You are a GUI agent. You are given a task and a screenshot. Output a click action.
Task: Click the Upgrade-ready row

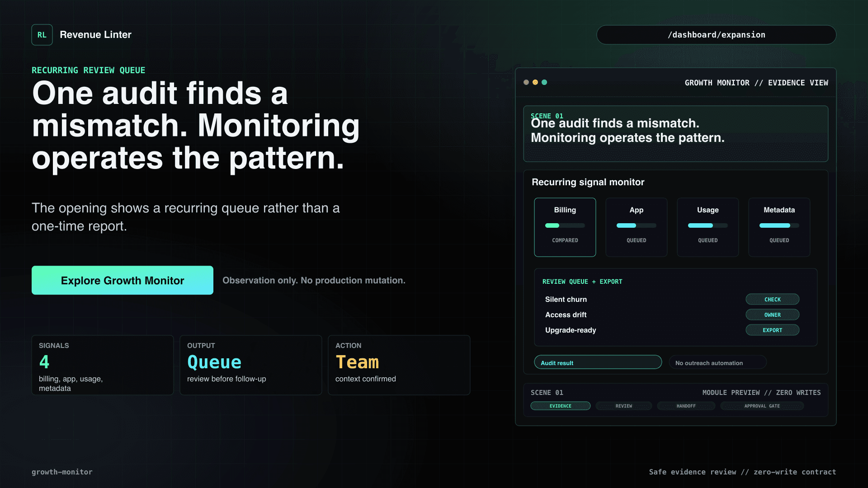coord(672,330)
